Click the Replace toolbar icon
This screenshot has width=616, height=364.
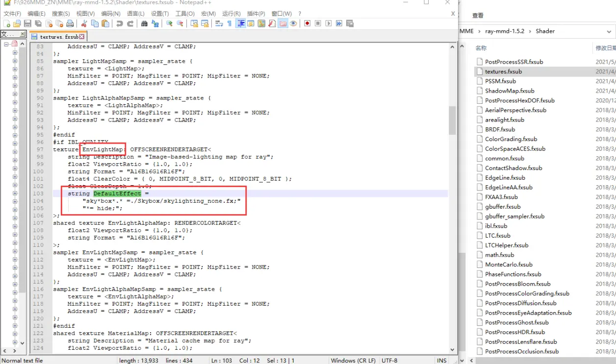[x=155, y=24]
